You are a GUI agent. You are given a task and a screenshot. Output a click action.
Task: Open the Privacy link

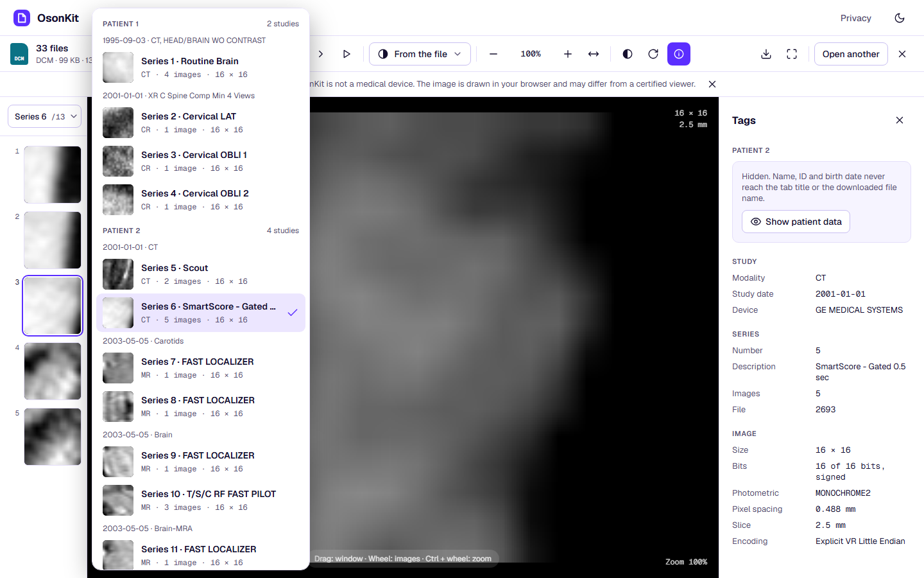856,18
